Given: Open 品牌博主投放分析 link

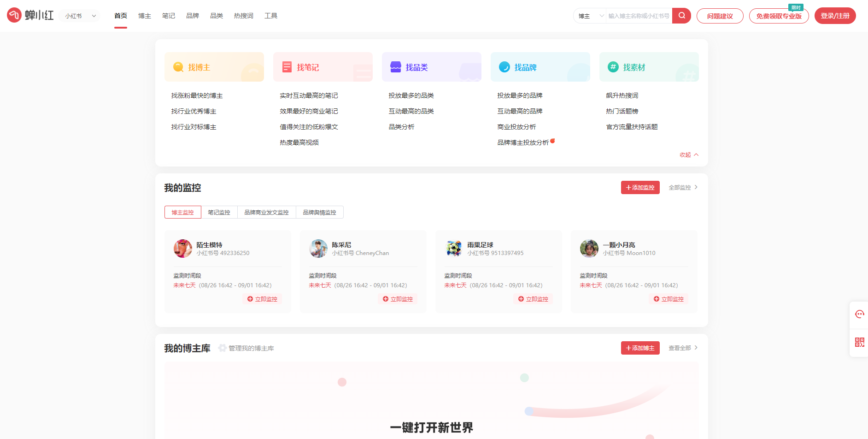Looking at the screenshot, I should pos(523,142).
